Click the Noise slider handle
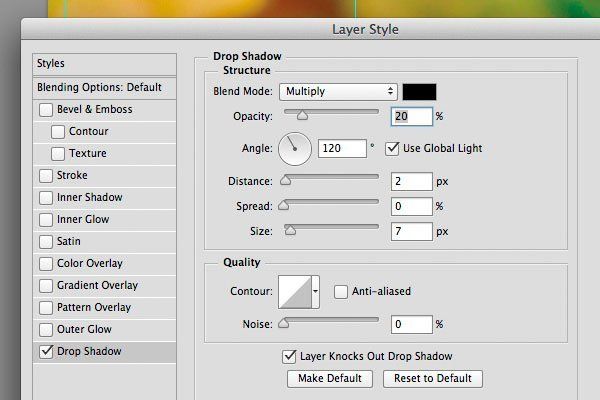Viewport: 600px width, 400px height. [x=284, y=323]
